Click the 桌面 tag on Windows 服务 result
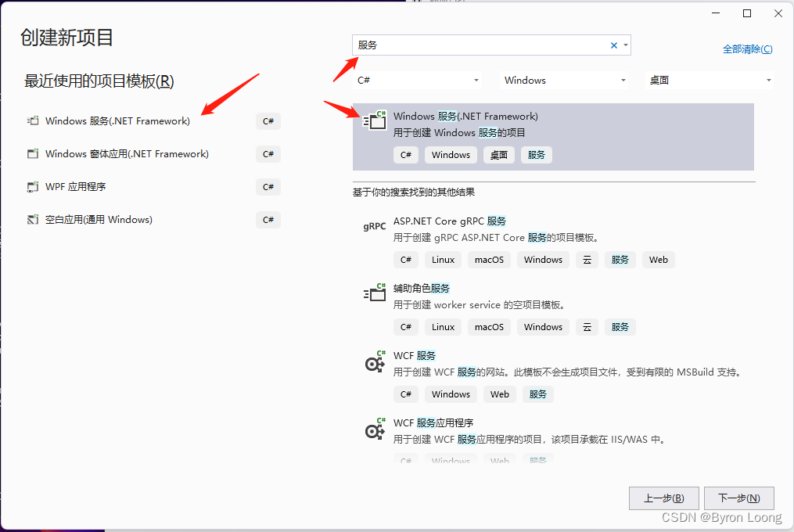 (x=499, y=155)
